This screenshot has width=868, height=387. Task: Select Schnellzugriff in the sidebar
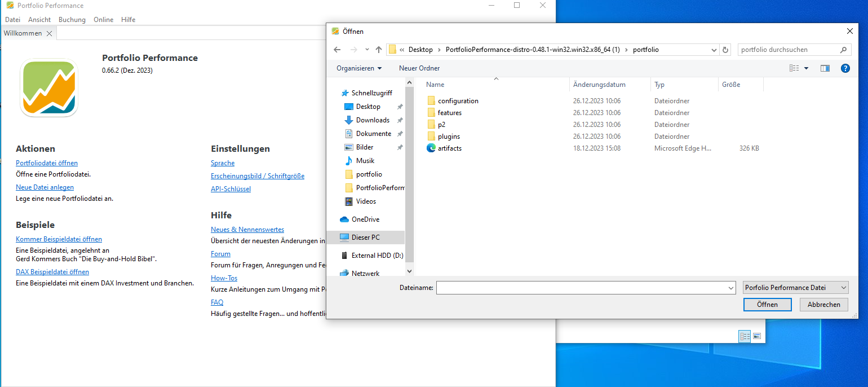[371, 93]
